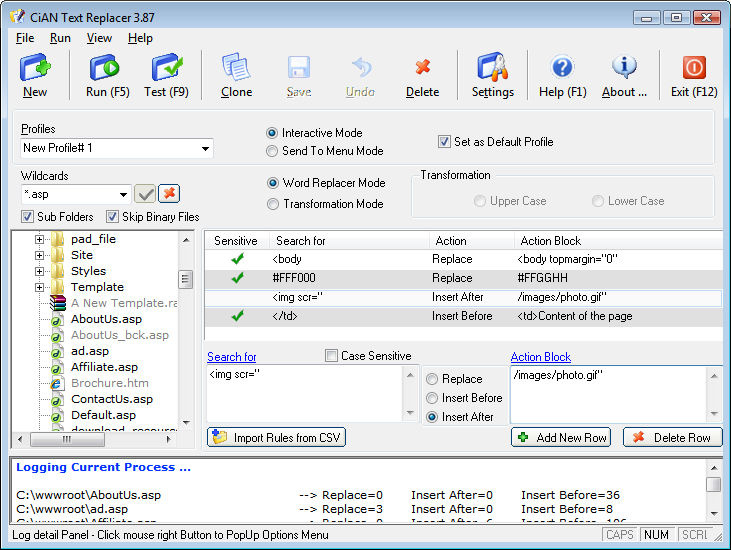Click Import Rules from CSV button
The image size is (731, 550).
[276, 438]
